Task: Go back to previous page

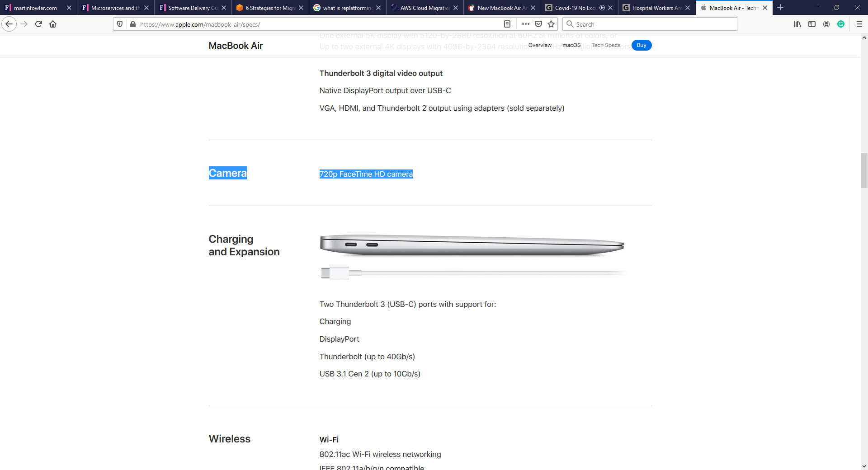Action: point(9,24)
